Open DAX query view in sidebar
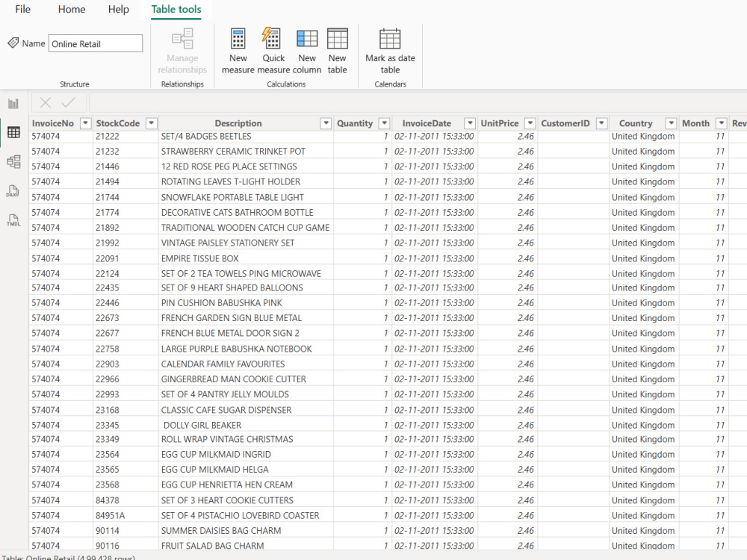 tap(13, 191)
